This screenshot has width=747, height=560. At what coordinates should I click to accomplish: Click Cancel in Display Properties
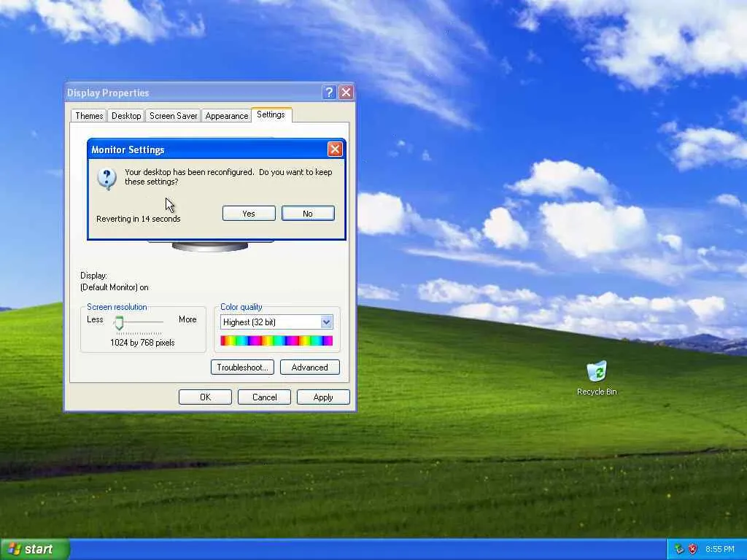[x=264, y=397]
